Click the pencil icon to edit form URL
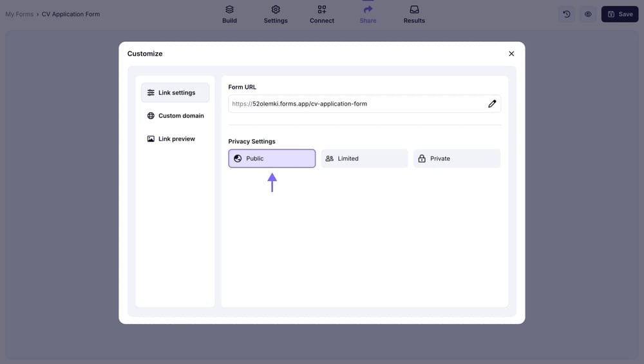 [x=492, y=104]
